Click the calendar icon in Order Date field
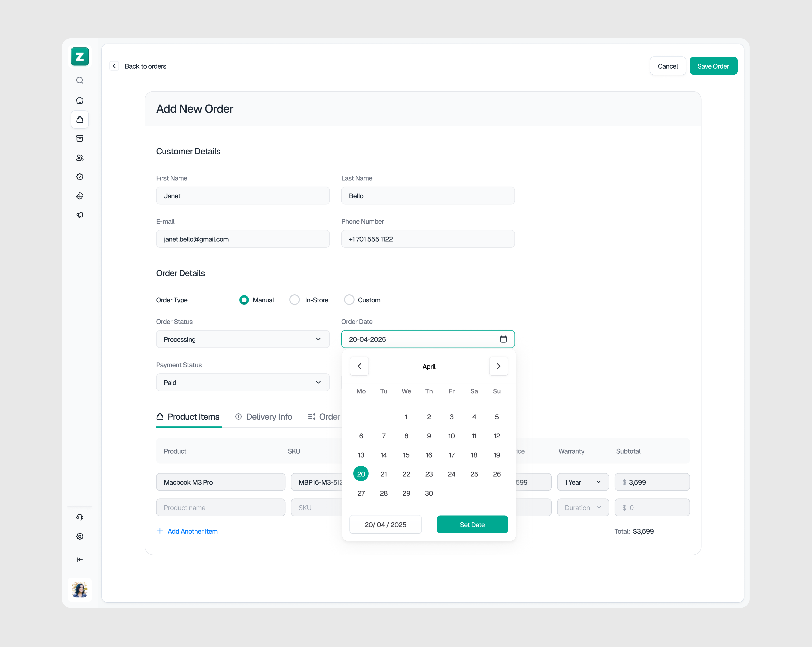The height and width of the screenshot is (647, 812). click(x=504, y=339)
